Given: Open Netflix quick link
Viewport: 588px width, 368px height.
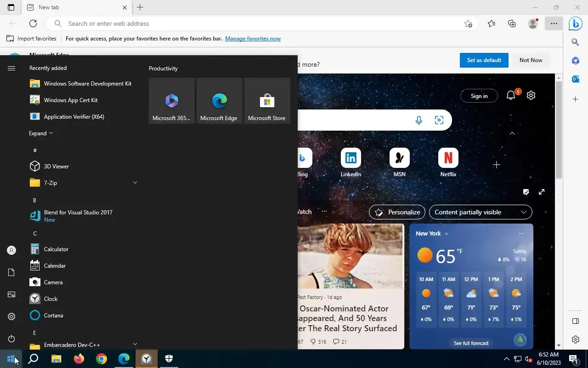Looking at the screenshot, I should click(x=448, y=163).
